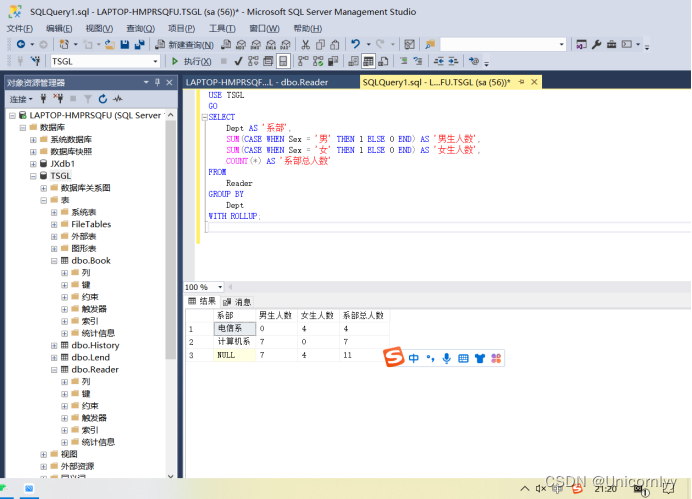Click the Filter funnel icon in Object Explorer
Screen dimensions: 692x499
[88, 99]
